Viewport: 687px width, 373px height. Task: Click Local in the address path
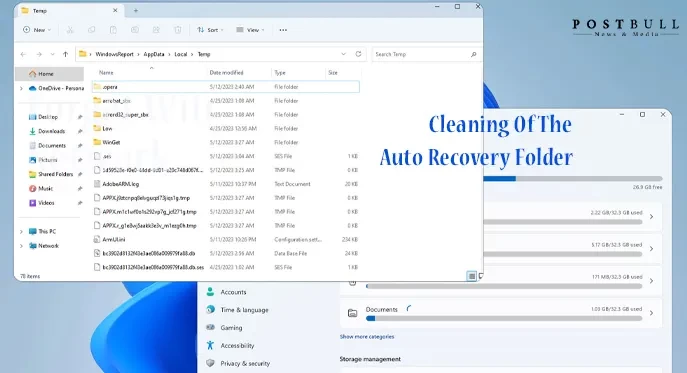click(181, 54)
